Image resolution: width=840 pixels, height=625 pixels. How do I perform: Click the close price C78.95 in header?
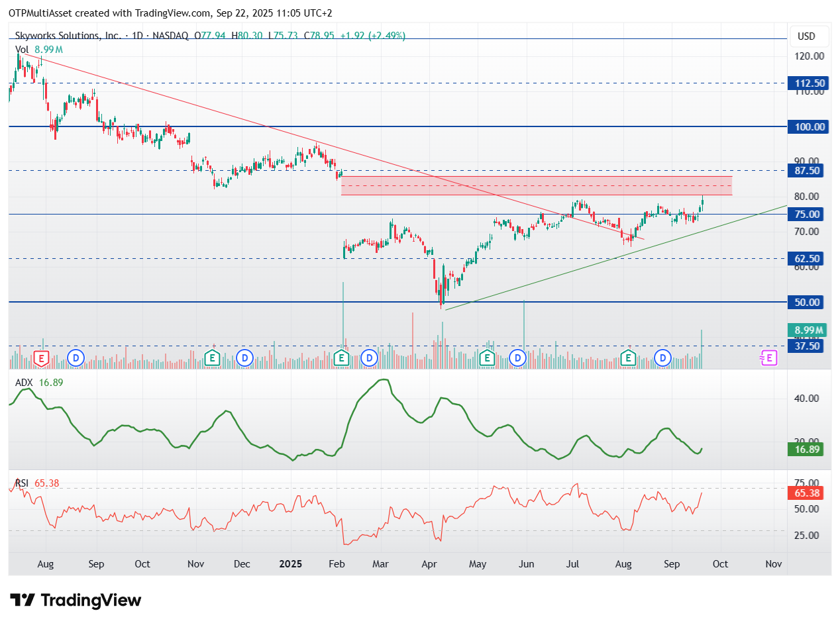tap(319, 36)
